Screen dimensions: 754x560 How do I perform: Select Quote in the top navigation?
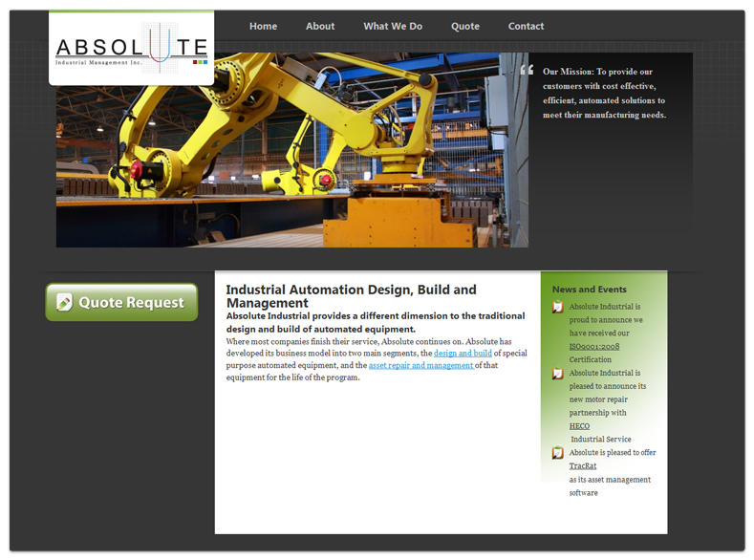(465, 27)
